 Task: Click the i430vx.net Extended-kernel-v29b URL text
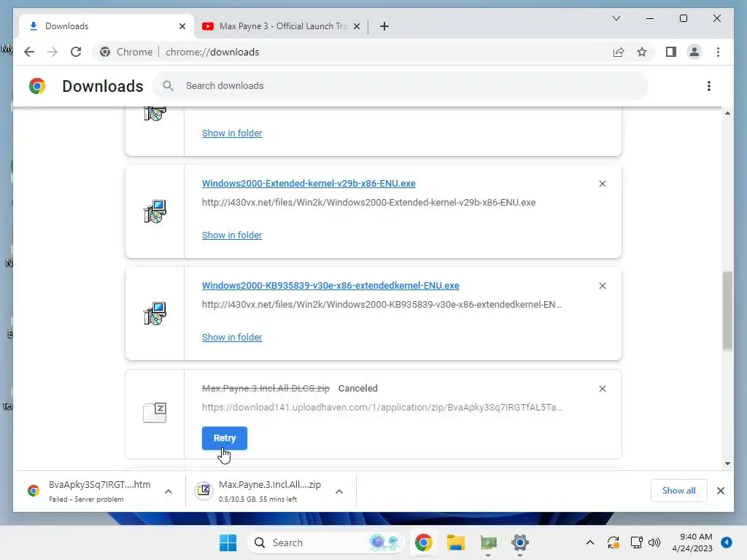point(368,203)
